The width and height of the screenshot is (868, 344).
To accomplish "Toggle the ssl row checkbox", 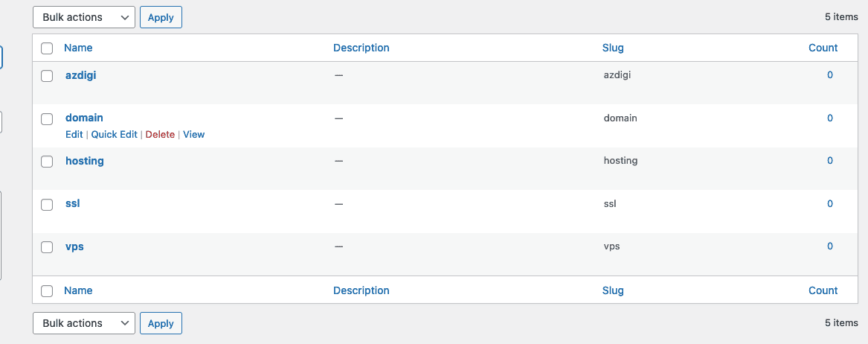I will pos(47,204).
